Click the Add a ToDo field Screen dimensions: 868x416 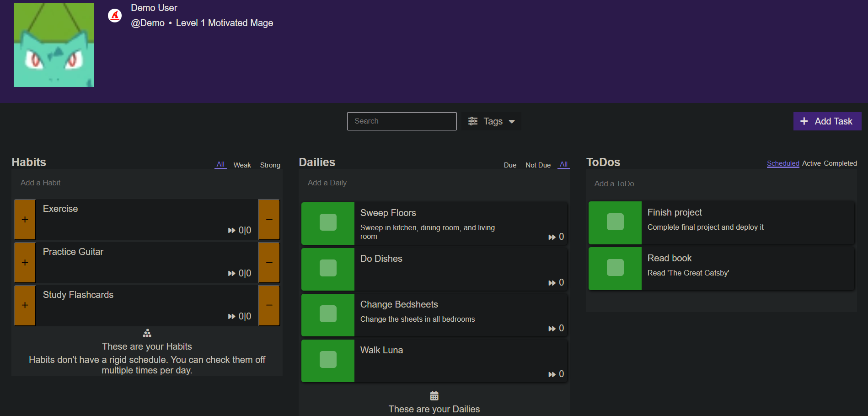point(721,184)
